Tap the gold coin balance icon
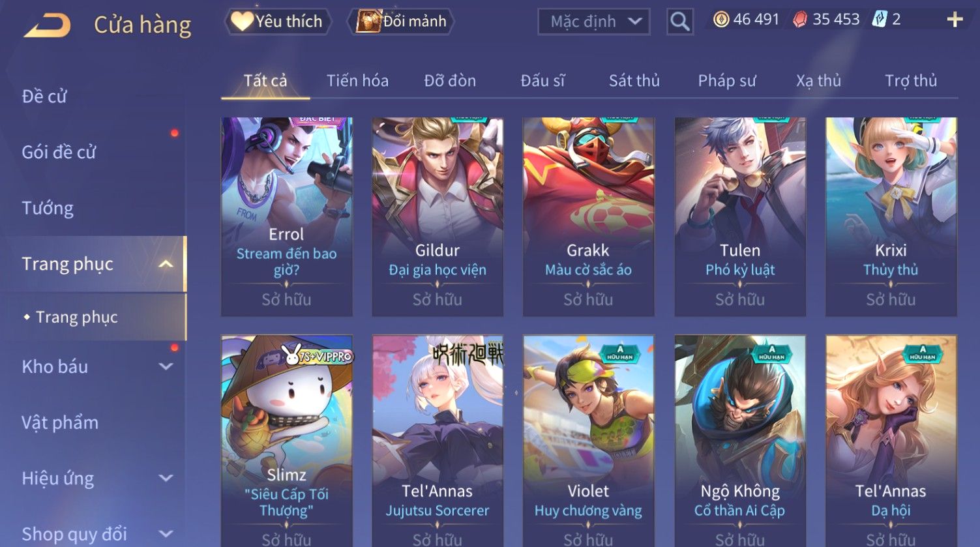 720,20
